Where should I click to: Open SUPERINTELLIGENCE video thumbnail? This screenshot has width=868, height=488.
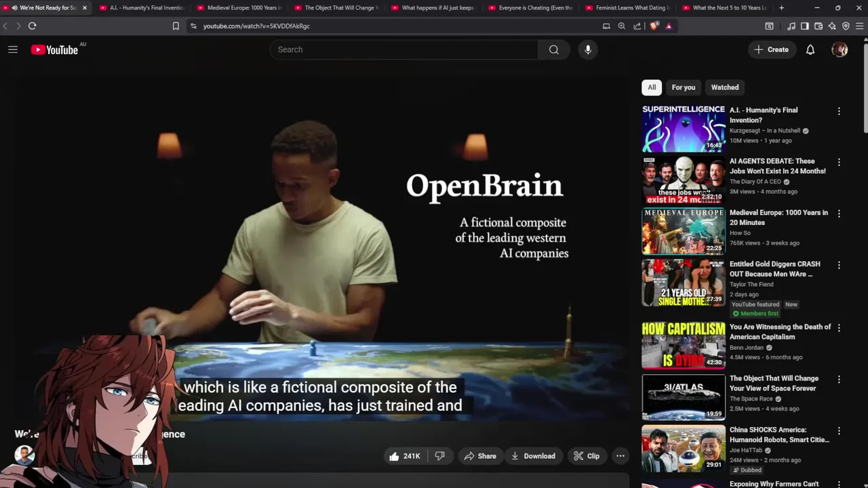point(684,128)
